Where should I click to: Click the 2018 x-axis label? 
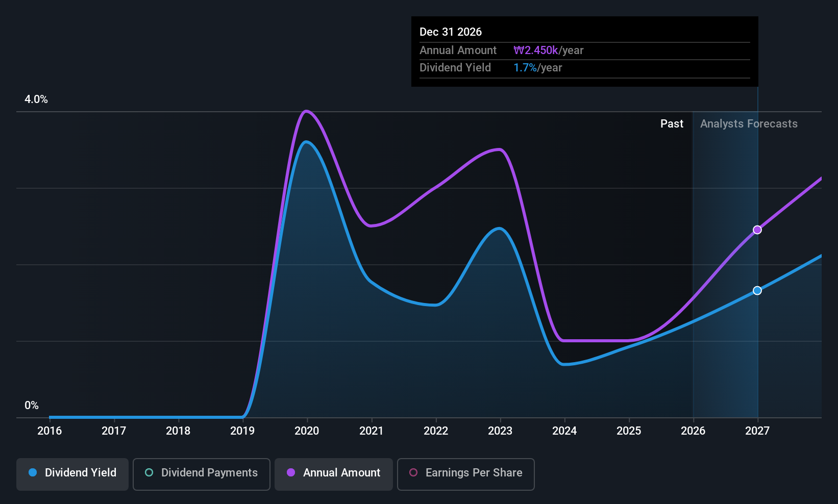click(x=178, y=431)
